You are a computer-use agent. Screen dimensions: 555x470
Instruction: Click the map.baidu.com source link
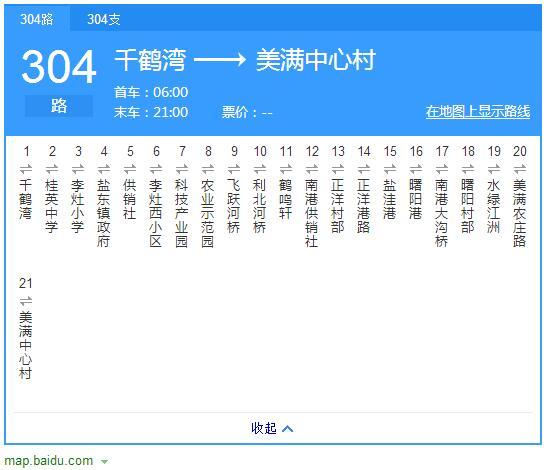click(x=48, y=460)
